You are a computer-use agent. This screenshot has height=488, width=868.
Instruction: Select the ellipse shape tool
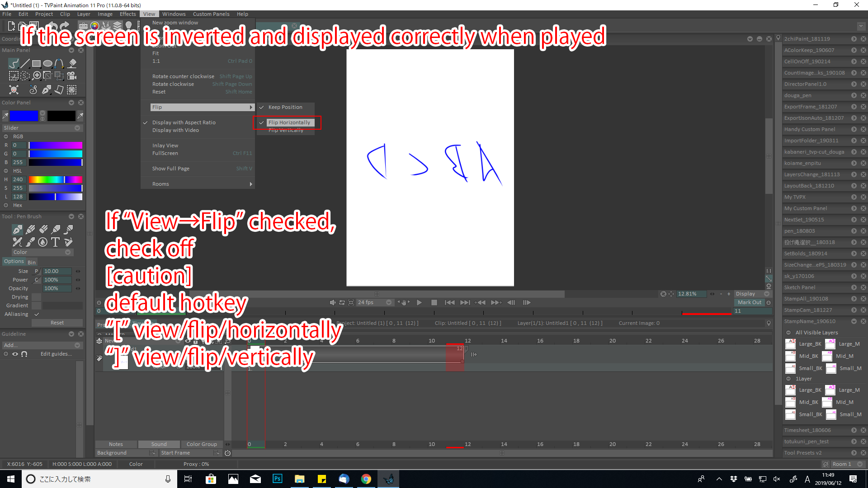coord(48,64)
